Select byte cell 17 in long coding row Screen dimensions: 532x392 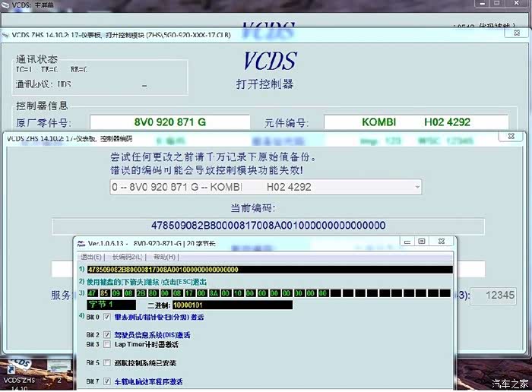[x=189, y=293]
